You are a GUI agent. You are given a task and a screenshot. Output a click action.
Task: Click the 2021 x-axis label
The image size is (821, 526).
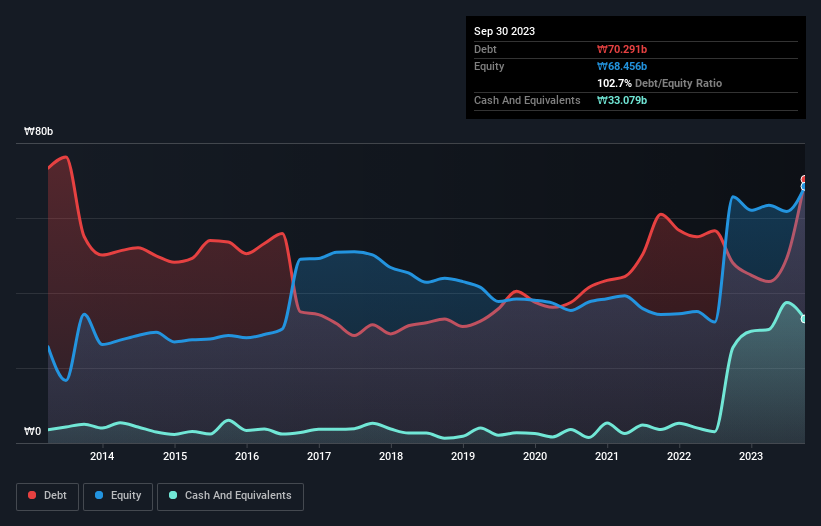tap(607, 456)
